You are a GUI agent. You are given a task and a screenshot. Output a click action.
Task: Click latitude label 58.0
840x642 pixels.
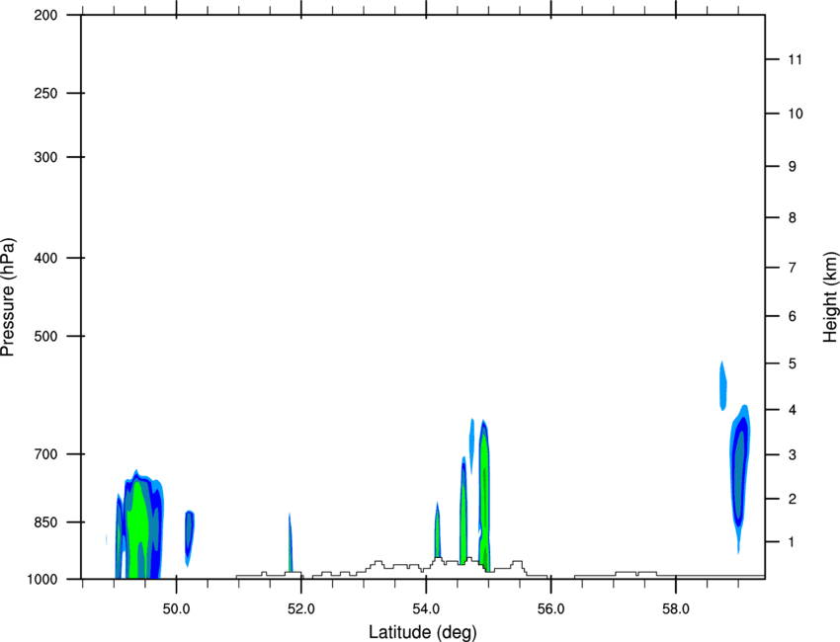point(676,609)
